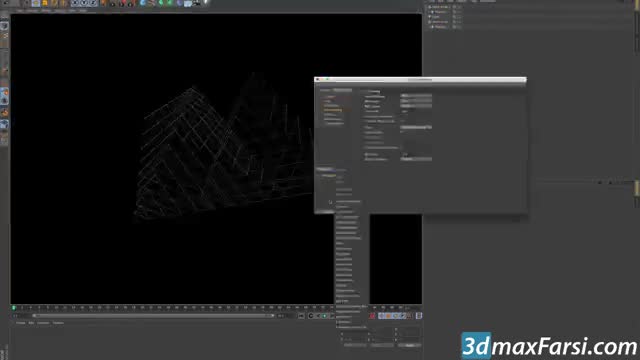
Task: Click the Apply button in coordinates panel
Action: [409, 345]
